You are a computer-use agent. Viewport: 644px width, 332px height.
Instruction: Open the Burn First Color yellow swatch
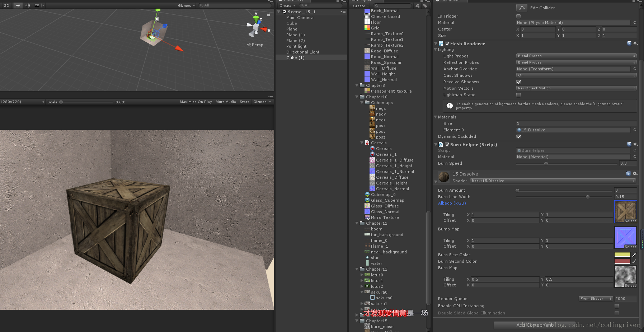coord(622,255)
